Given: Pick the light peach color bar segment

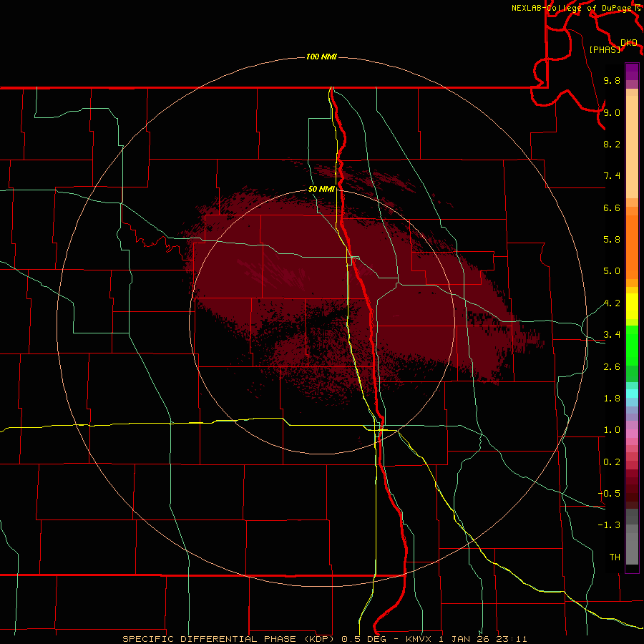Looking at the screenshot, I should [x=632, y=147].
